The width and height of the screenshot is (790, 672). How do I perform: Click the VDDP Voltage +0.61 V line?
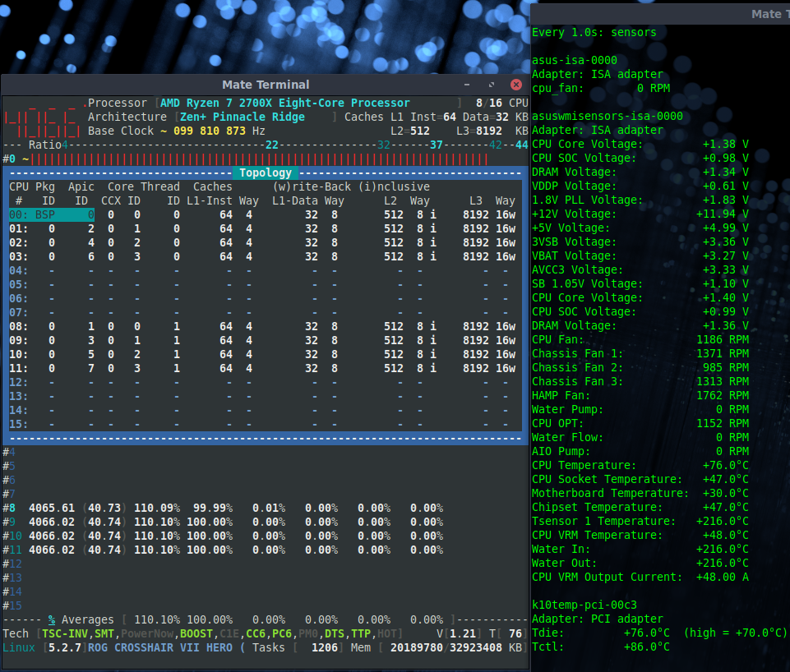(640, 186)
